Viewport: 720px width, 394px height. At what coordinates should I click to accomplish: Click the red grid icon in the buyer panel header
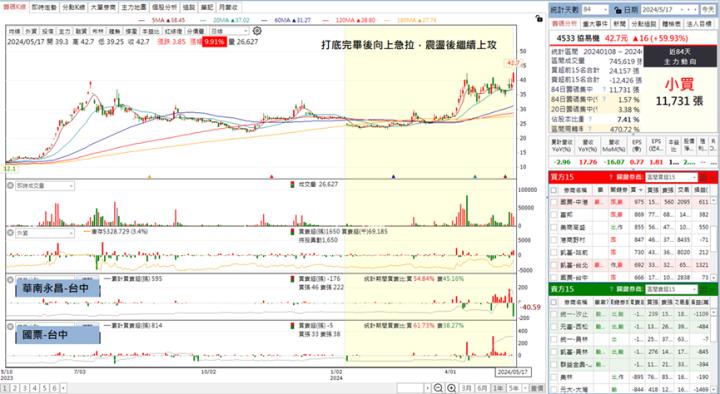tap(703, 177)
